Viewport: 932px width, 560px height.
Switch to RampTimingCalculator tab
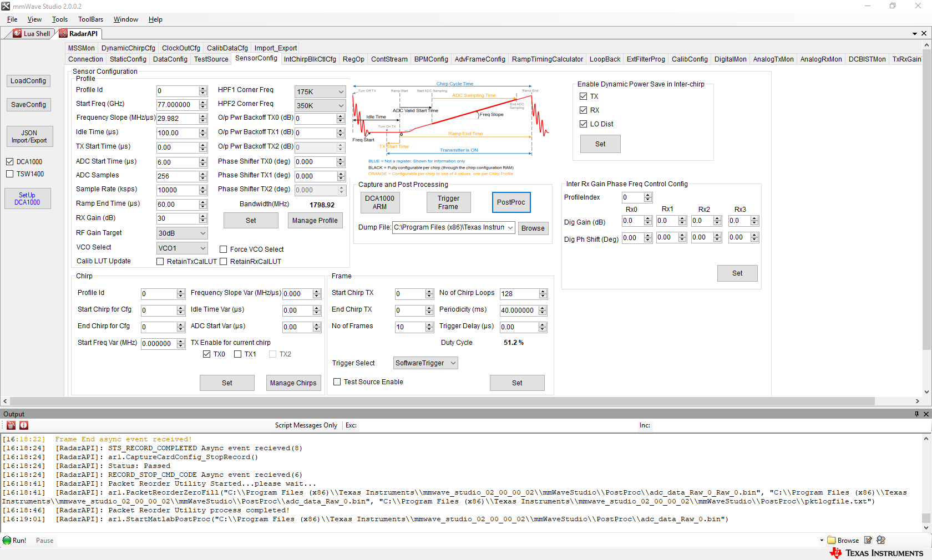(x=548, y=59)
